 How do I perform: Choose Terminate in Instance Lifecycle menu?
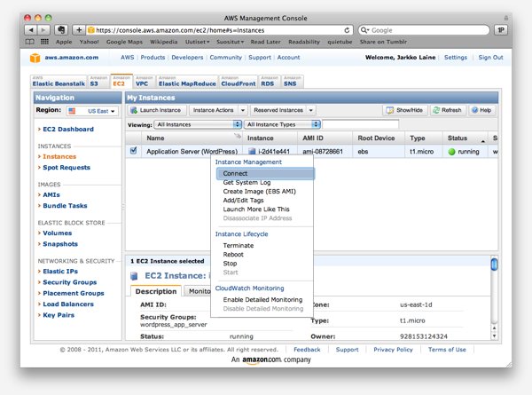[238, 245]
